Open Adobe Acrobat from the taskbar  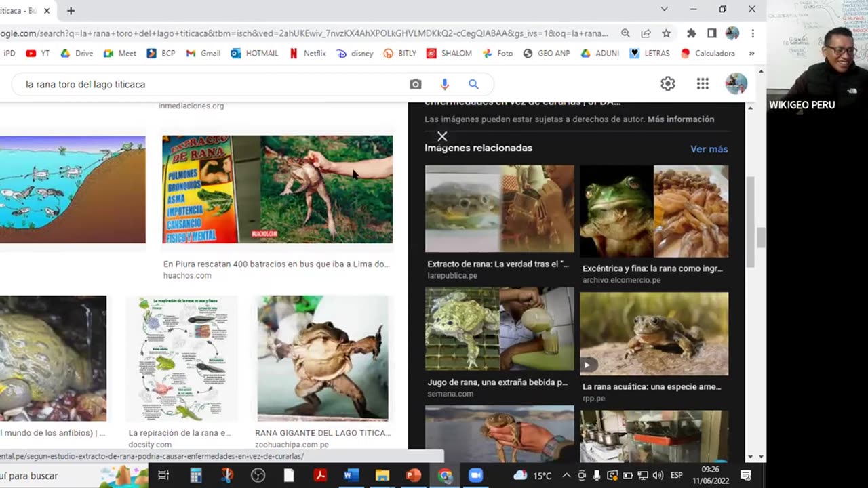pyautogui.click(x=320, y=476)
